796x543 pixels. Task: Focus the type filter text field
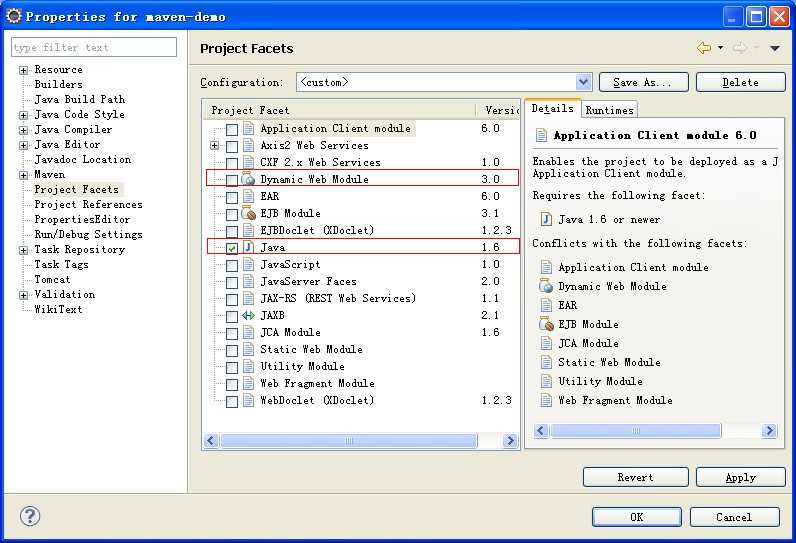click(x=94, y=47)
